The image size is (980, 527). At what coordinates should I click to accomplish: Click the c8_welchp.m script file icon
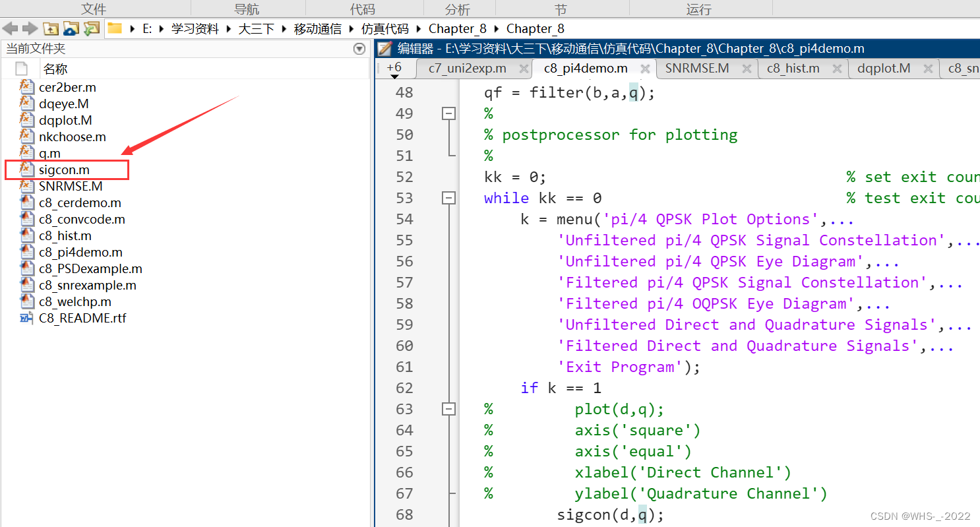[27, 301]
